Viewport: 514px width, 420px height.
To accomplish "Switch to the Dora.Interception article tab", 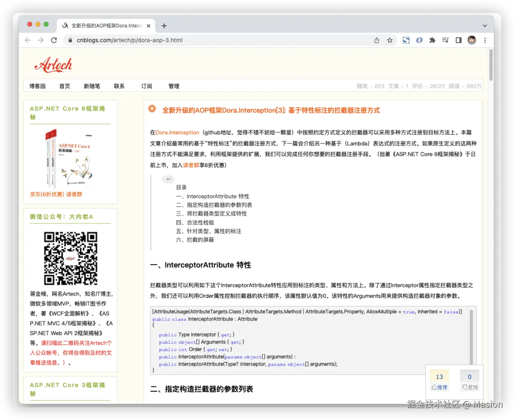I will pos(105,25).
